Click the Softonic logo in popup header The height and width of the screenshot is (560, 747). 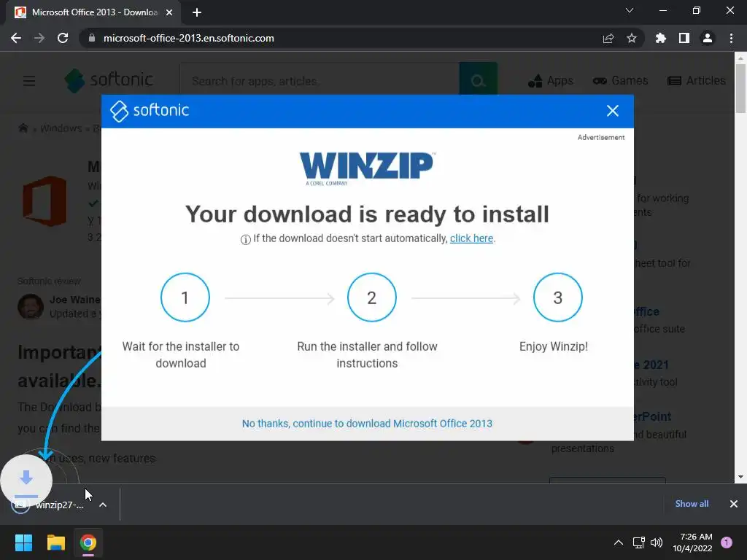click(x=150, y=111)
